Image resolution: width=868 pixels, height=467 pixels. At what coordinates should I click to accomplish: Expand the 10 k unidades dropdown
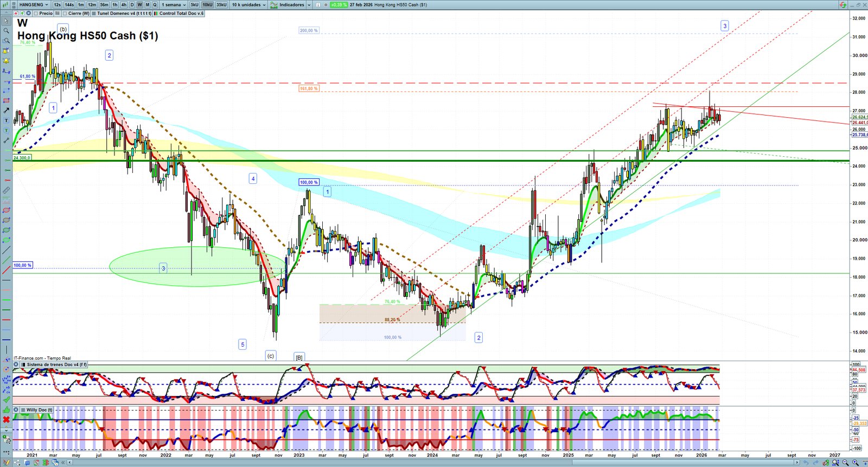(264, 5)
